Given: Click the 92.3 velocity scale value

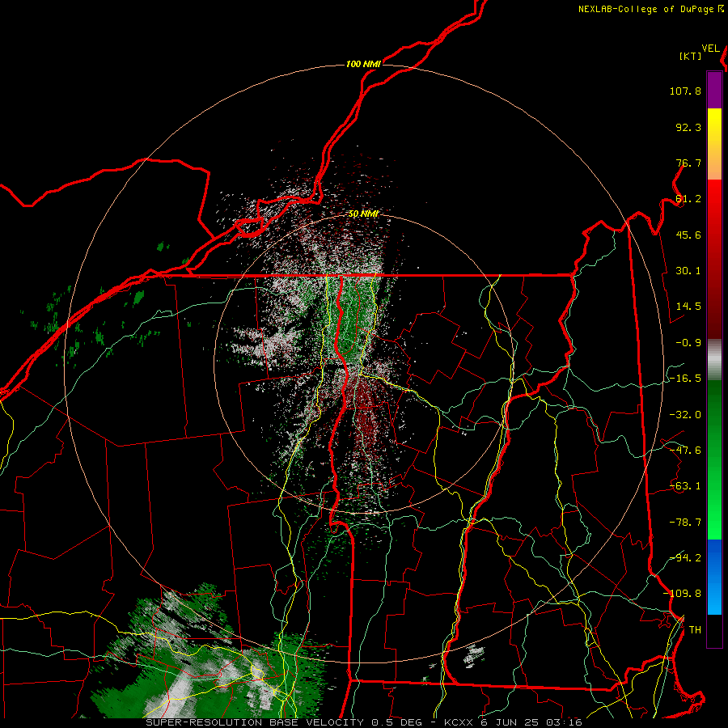Looking at the screenshot, I should pos(688,127).
